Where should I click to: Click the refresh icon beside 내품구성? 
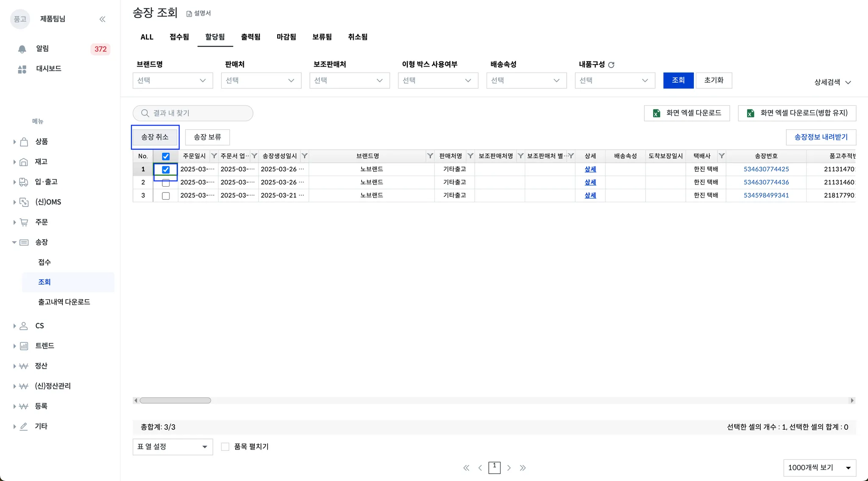pyautogui.click(x=611, y=65)
